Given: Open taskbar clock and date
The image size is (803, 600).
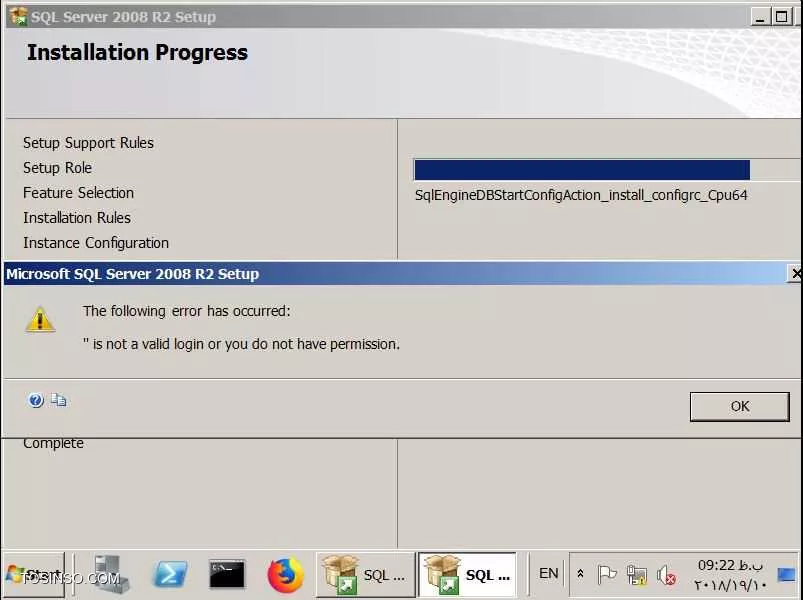Looking at the screenshot, I should coord(730,574).
